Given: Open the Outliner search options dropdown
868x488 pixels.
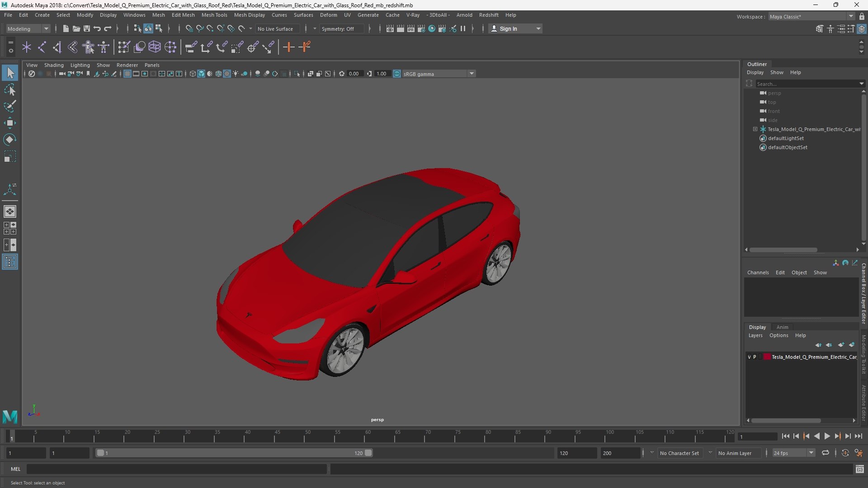Looking at the screenshot, I should (x=861, y=84).
